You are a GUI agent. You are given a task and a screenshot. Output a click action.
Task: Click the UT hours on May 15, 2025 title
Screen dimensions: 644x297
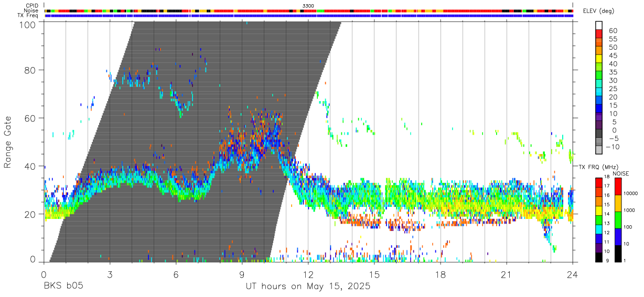click(x=308, y=287)
